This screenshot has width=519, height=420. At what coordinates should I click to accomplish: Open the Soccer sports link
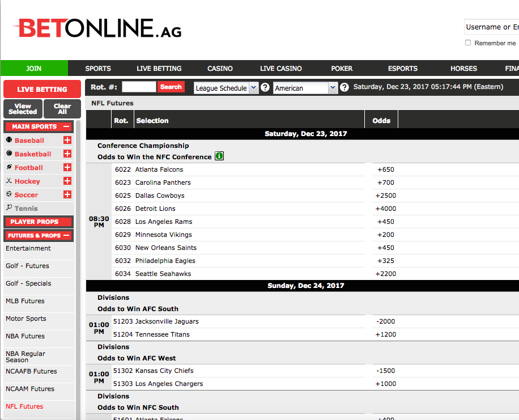click(26, 195)
